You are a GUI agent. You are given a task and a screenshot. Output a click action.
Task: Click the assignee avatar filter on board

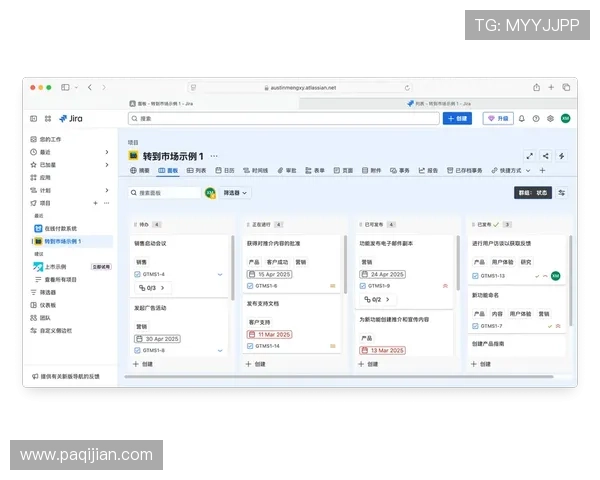click(x=210, y=193)
